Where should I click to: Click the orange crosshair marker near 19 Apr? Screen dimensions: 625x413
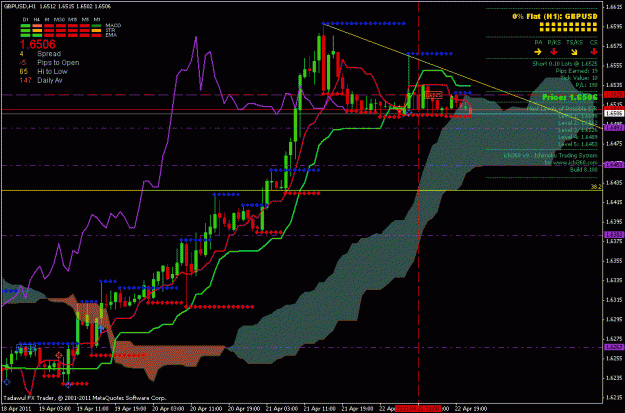59,355
